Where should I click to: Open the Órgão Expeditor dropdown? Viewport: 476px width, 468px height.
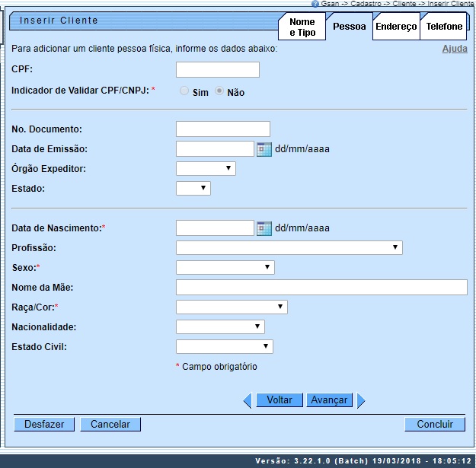point(206,168)
